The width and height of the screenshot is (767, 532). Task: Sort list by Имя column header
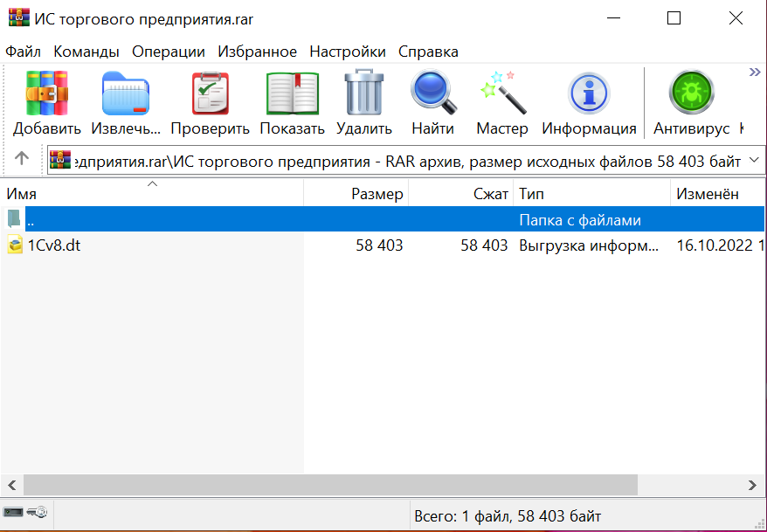pyautogui.click(x=22, y=194)
